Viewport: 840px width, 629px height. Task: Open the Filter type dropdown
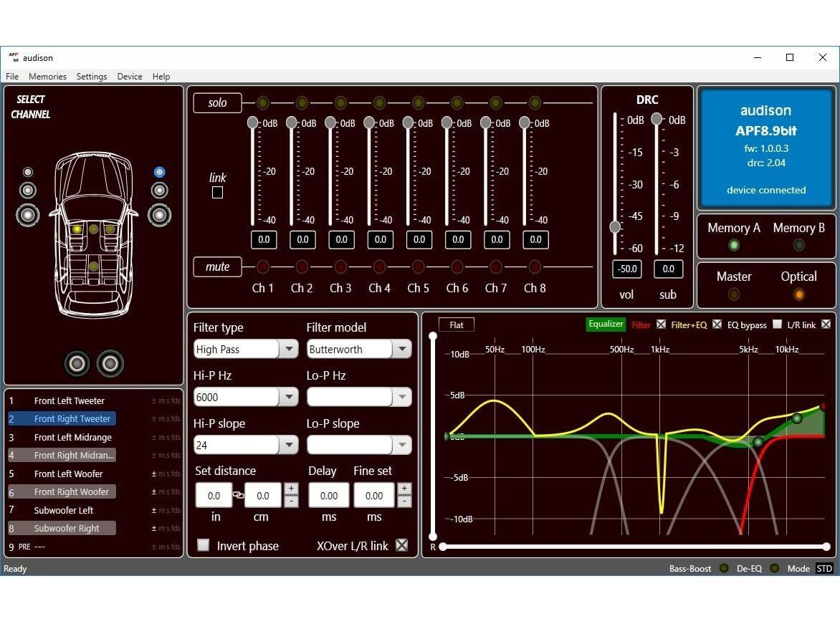[x=288, y=349]
